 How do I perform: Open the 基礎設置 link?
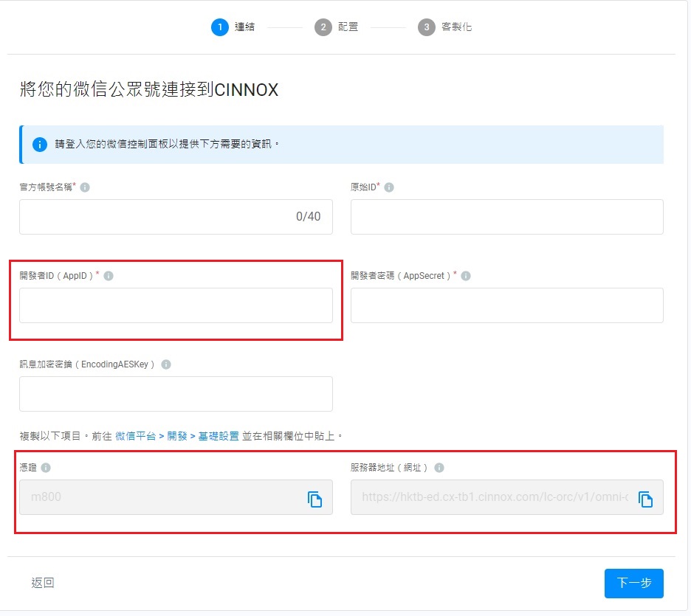pos(219,436)
